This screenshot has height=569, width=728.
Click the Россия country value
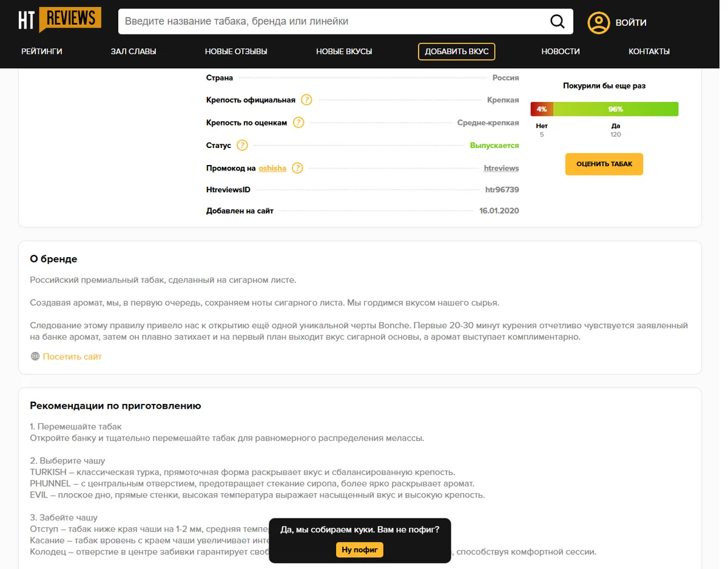point(506,78)
